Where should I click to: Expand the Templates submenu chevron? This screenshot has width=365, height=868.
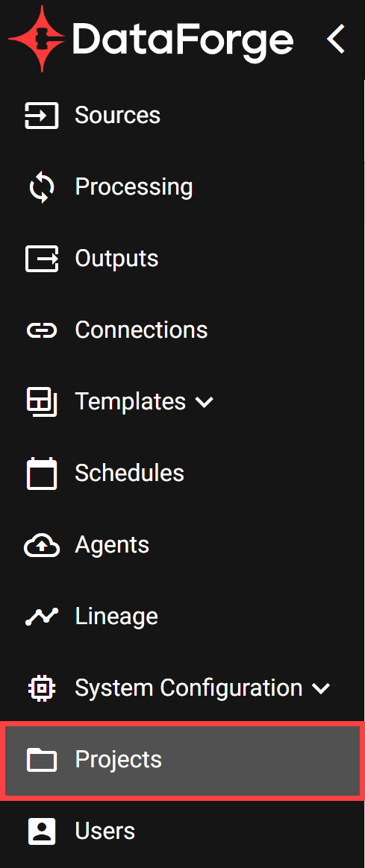(x=205, y=403)
